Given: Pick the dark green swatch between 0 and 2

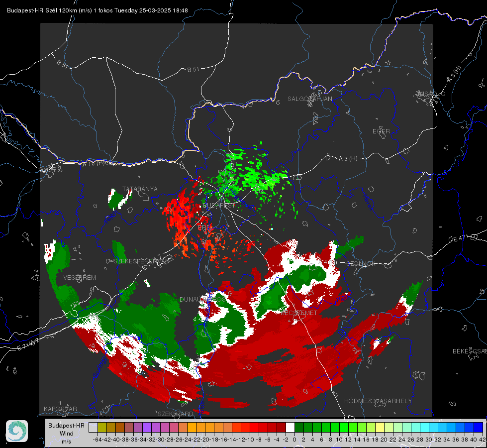Looking at the screenshot, I should (x=299, y=428).
